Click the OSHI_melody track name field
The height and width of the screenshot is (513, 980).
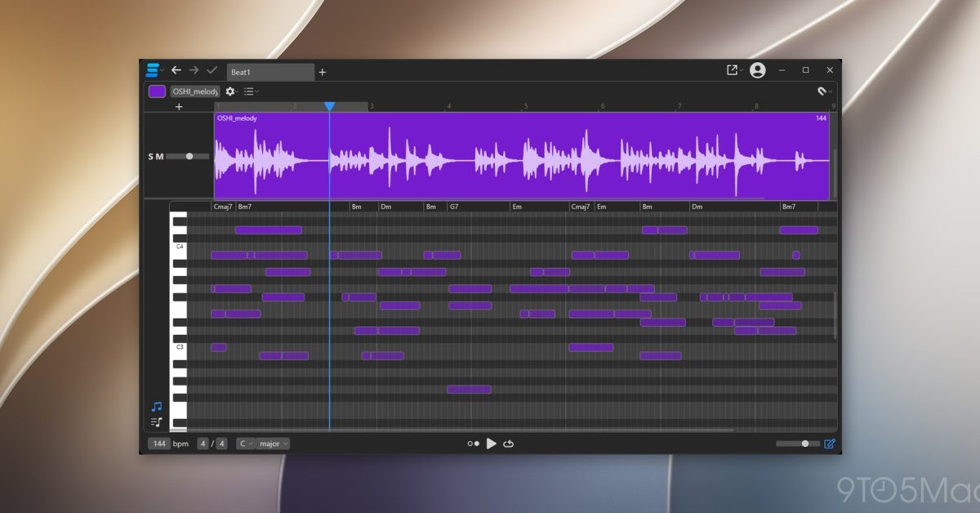pyautogui.click(x=194, y=91)
